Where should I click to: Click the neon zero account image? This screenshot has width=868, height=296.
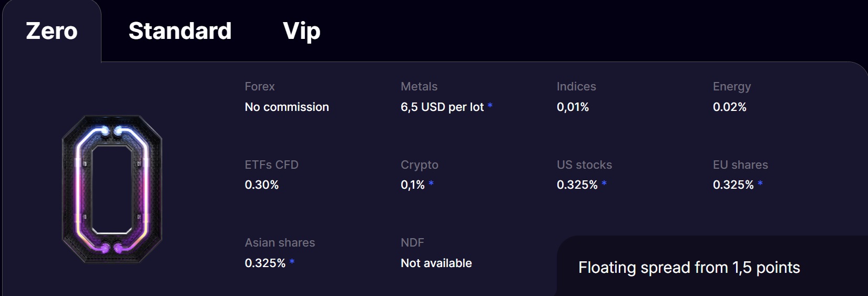(x=112, y=189)
